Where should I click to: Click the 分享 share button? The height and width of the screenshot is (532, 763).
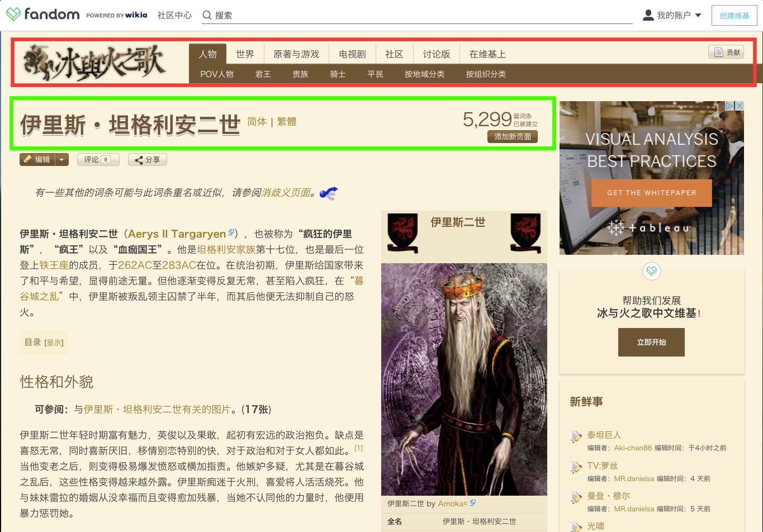(148, 160)
